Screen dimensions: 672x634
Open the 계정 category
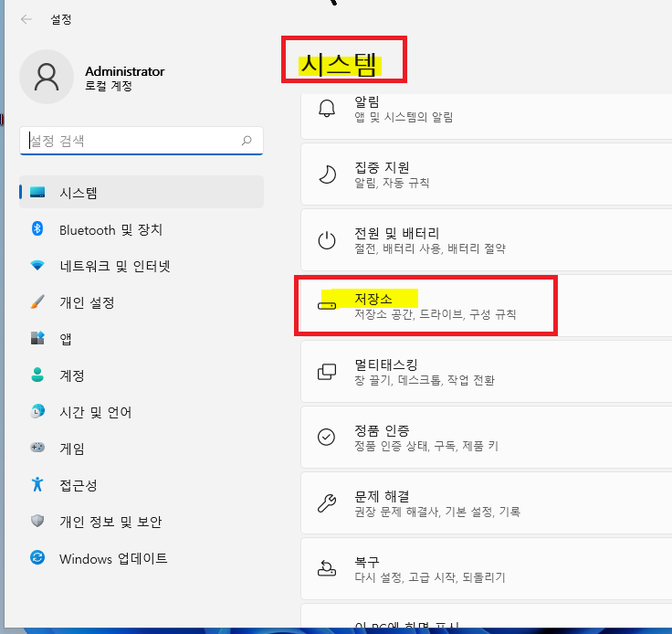[x=141, y=375]
